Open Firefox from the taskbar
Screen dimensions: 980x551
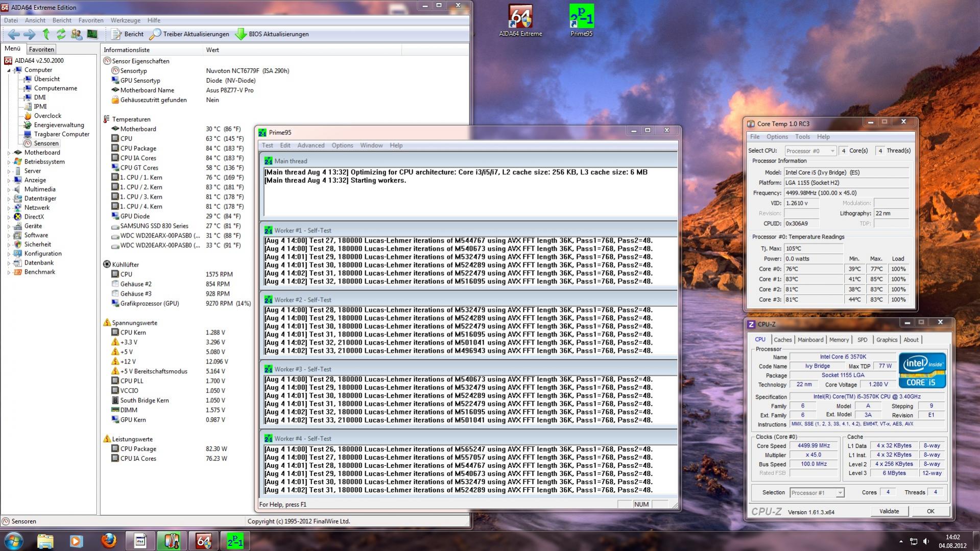[108, 541]
